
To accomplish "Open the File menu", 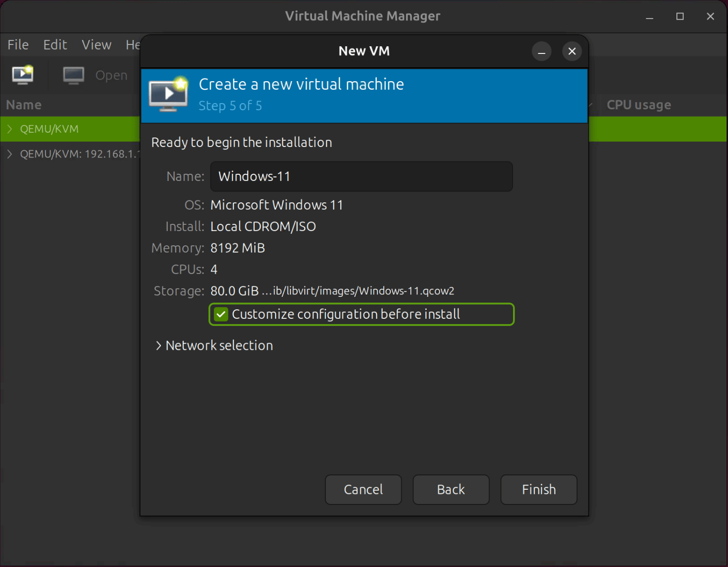I will [17, 44].
